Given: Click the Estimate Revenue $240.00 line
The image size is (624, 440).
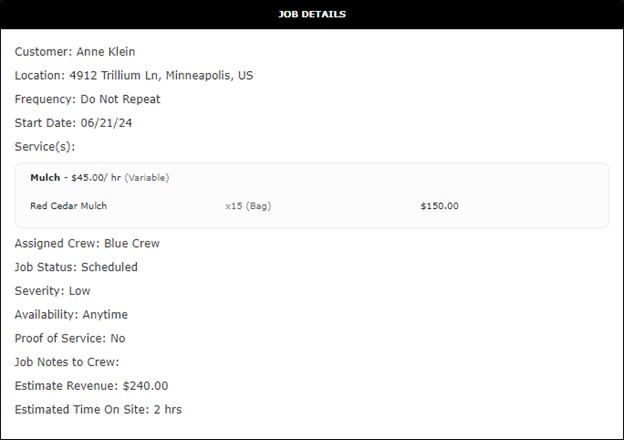Looking at the screenshot, I should pos(91,385).
